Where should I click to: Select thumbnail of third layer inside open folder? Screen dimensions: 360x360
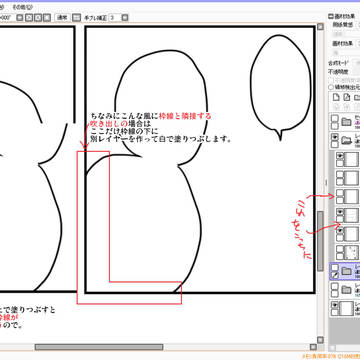pyautogui.click(x=352, y=197)
